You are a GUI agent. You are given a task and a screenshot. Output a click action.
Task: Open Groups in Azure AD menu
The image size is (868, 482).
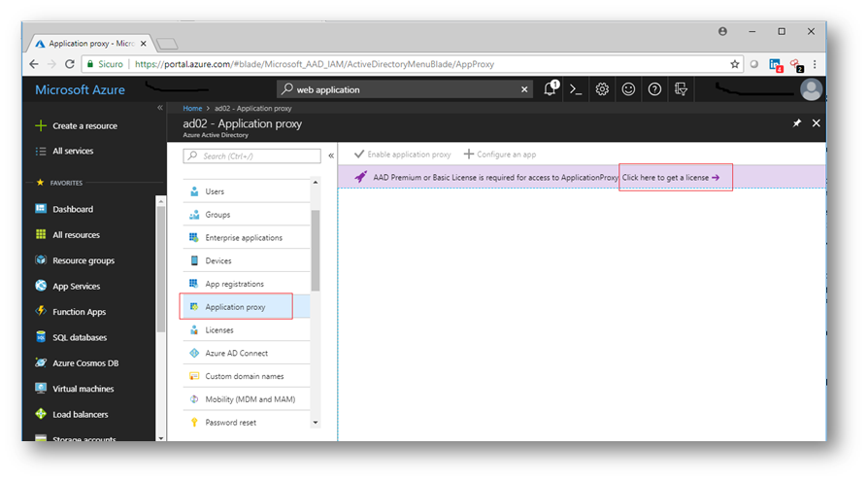(x=247, y=215)
